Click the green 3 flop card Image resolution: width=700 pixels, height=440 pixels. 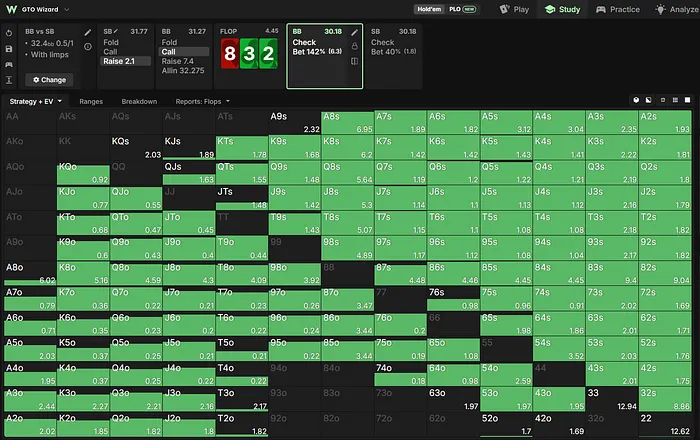(x=249, y=54)
